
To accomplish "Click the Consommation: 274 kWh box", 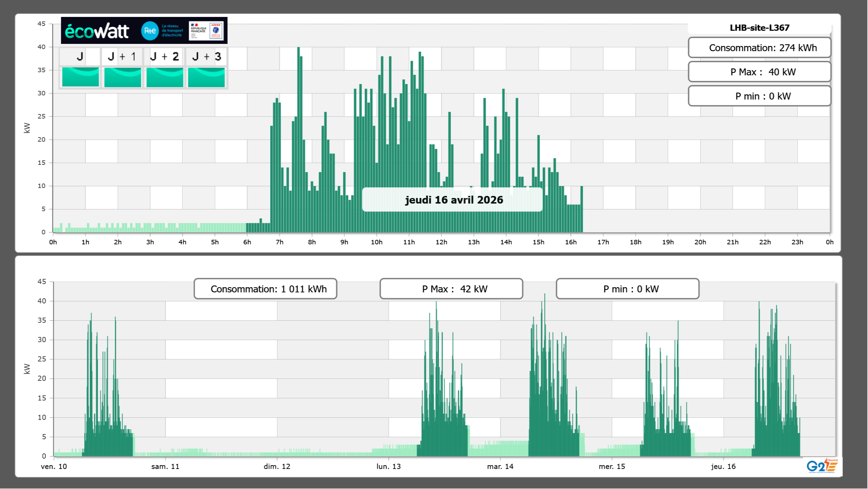I will (759, 48).
